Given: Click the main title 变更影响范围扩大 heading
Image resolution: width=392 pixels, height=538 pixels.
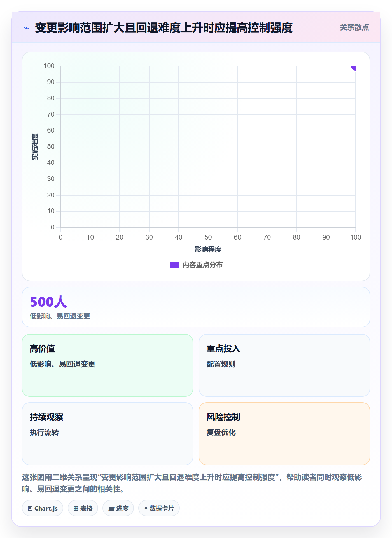Looking at the screenshot, I should [x=164, y=28].
